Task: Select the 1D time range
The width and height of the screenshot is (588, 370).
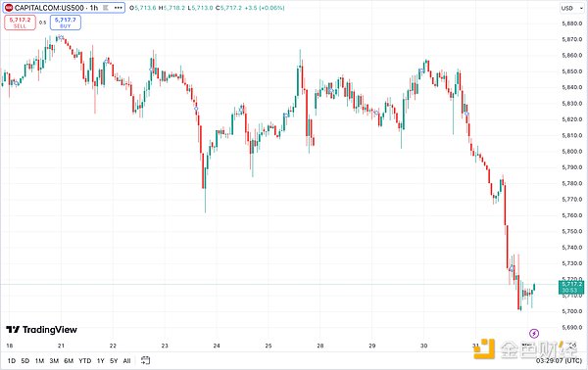Action: coord(12,360)
